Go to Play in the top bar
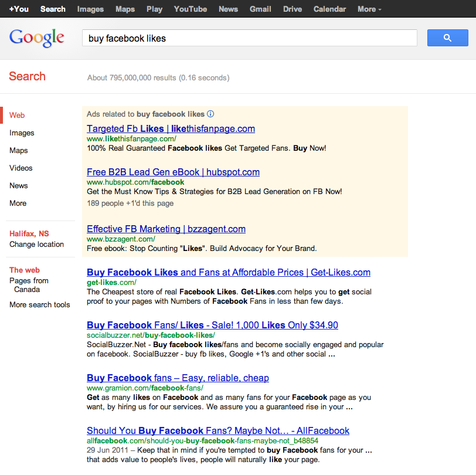The height and width of the screenshot is (475, 476). (x=154, y=9)
